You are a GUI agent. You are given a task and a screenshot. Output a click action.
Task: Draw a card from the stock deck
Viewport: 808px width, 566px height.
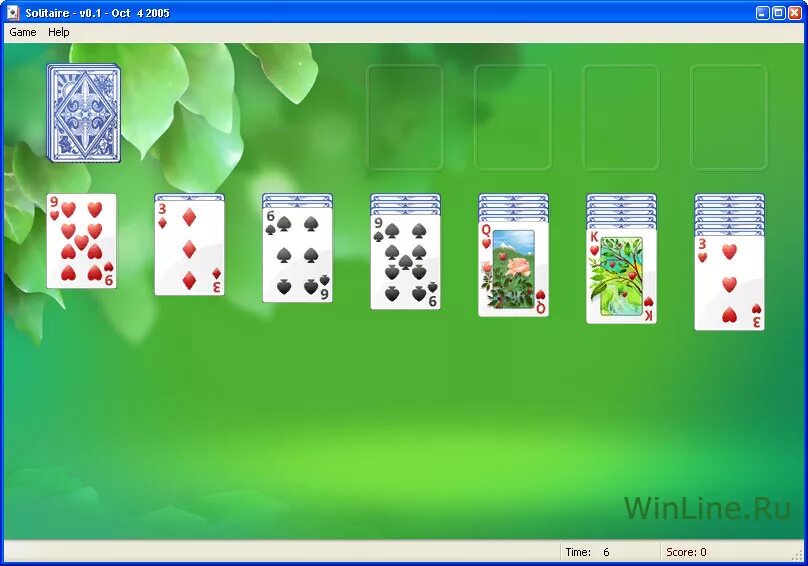pyautogui.click(x=83, y=113)
